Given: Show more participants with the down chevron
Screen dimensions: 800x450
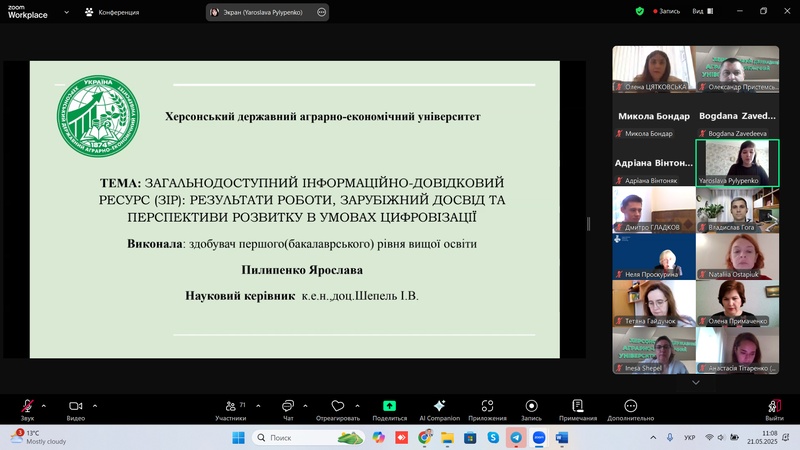Looking at the screenshot, I should point(695,383).
